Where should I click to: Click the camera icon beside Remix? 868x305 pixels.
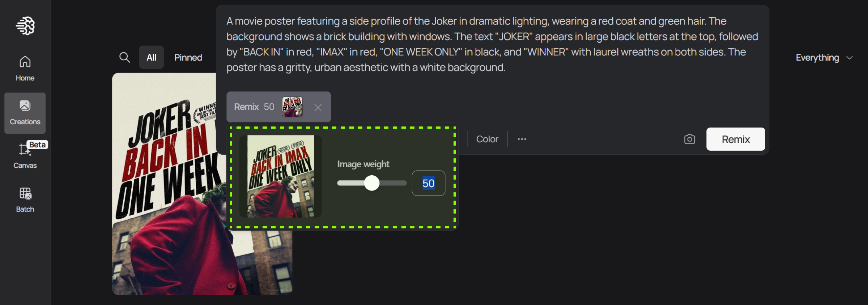click(x=689, y=139)
